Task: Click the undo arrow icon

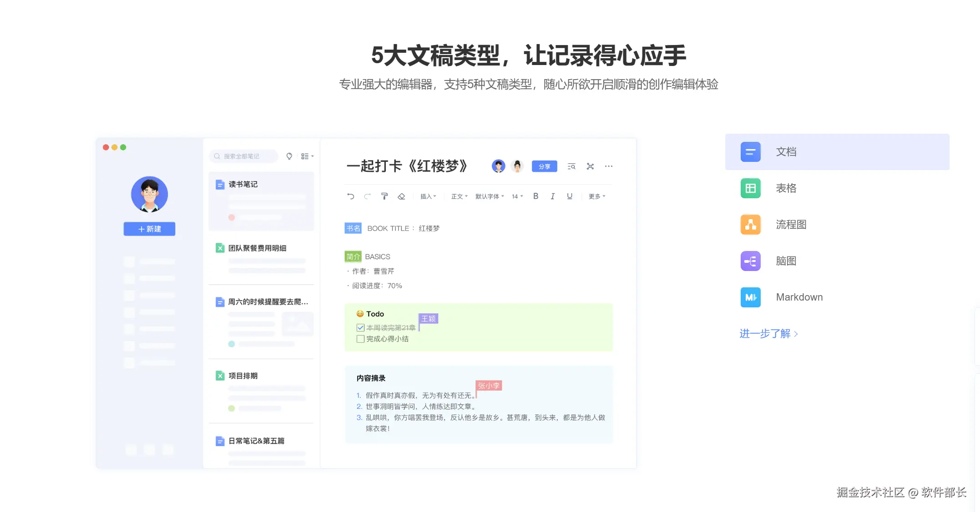Action: tap(350, 196)
